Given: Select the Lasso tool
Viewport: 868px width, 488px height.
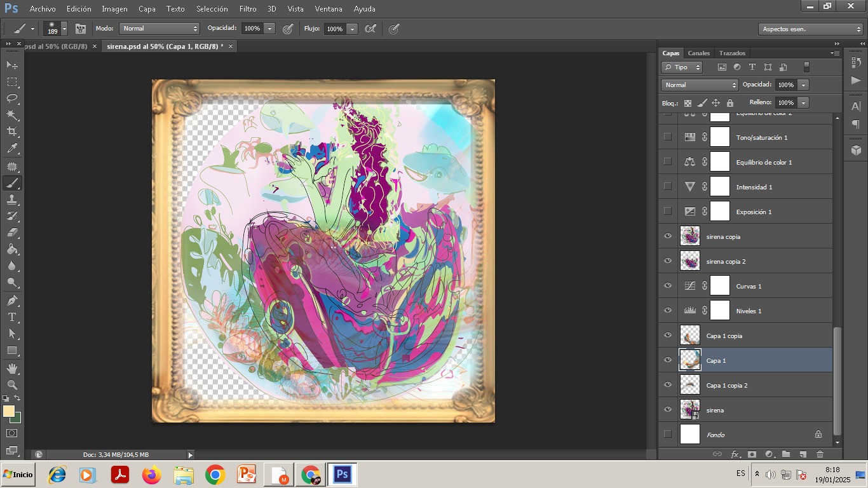Looking at the screenshot, I should point(12,98).
